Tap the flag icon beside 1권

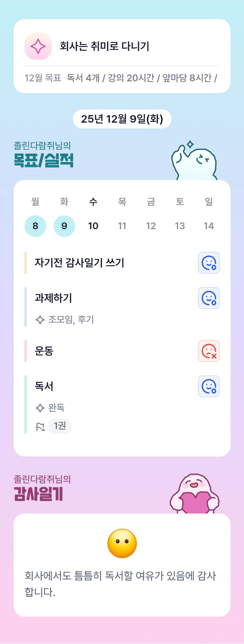coord(40,427)
